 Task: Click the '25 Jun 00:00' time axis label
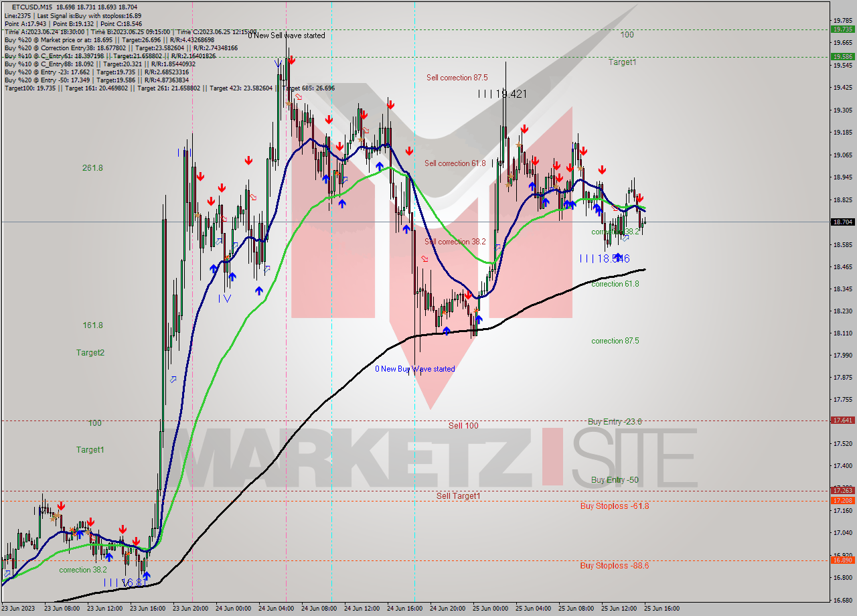pos(491,609)
